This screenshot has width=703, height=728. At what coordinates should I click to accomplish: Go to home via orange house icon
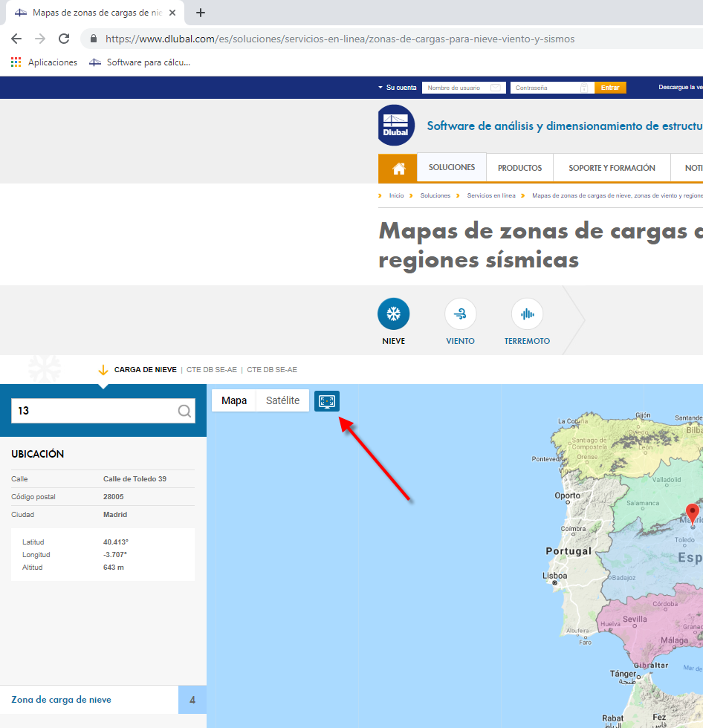pos(398,169)
